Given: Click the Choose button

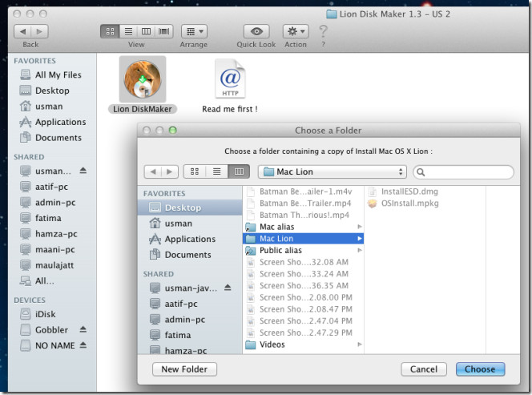Looking at the screenshot, I should tap(480, 369).
